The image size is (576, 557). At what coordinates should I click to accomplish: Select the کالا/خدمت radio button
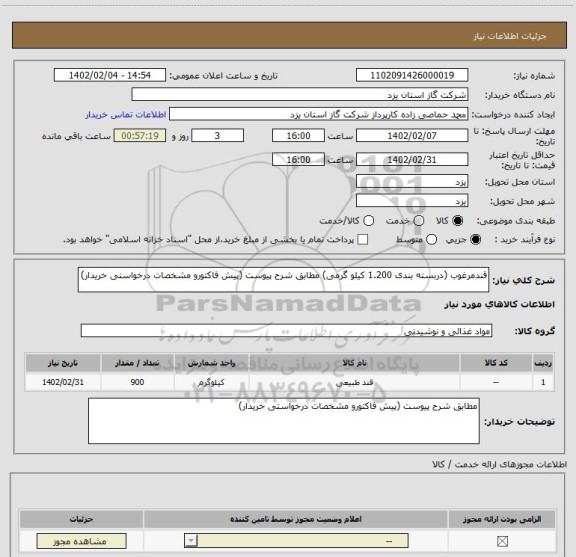click(368, 220)
